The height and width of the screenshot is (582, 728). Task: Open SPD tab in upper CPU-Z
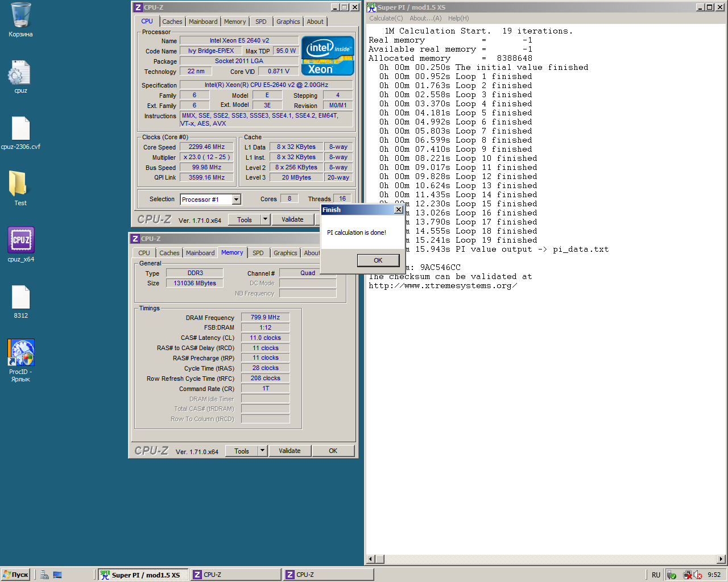(261, 22)
